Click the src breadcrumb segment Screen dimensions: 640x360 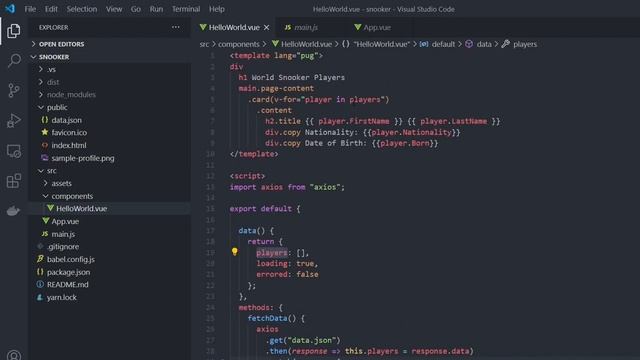pos(204,44)
